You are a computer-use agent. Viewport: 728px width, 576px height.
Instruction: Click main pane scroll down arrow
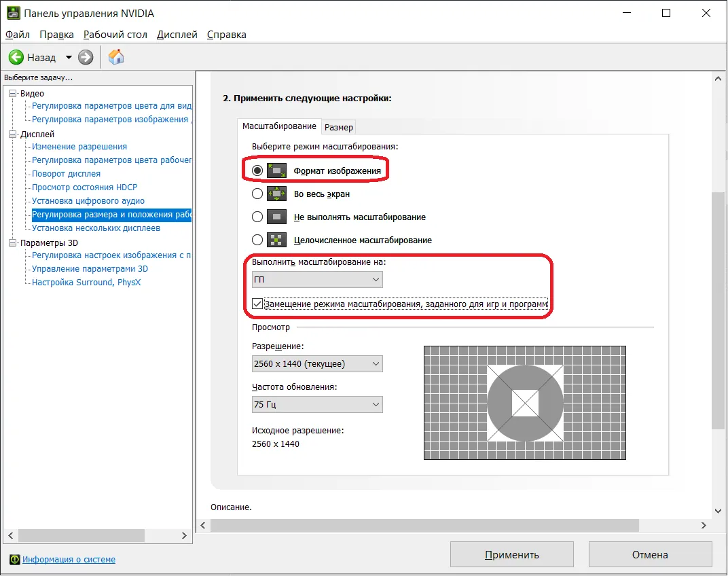(718, 511)
